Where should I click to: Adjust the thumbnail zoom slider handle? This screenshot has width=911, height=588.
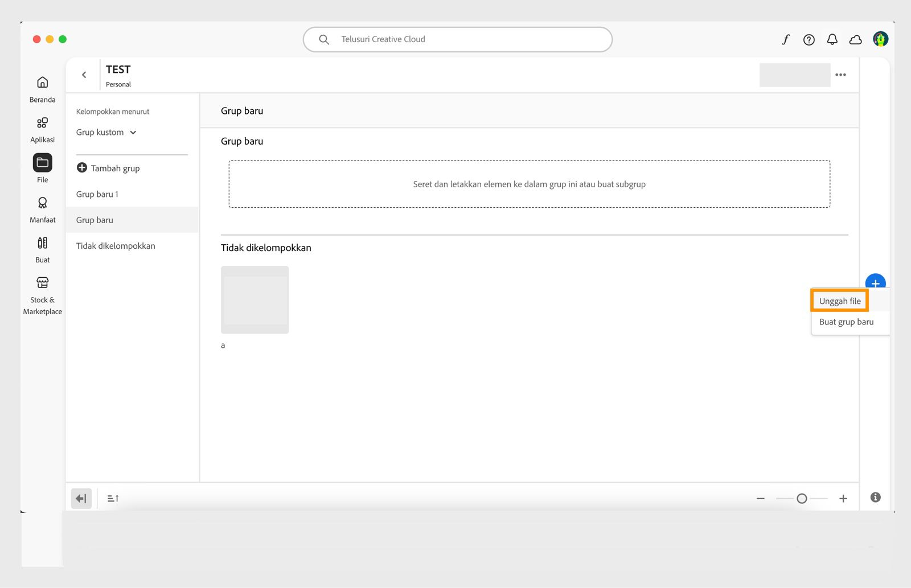pyautogui.click(x=802, y=498)
